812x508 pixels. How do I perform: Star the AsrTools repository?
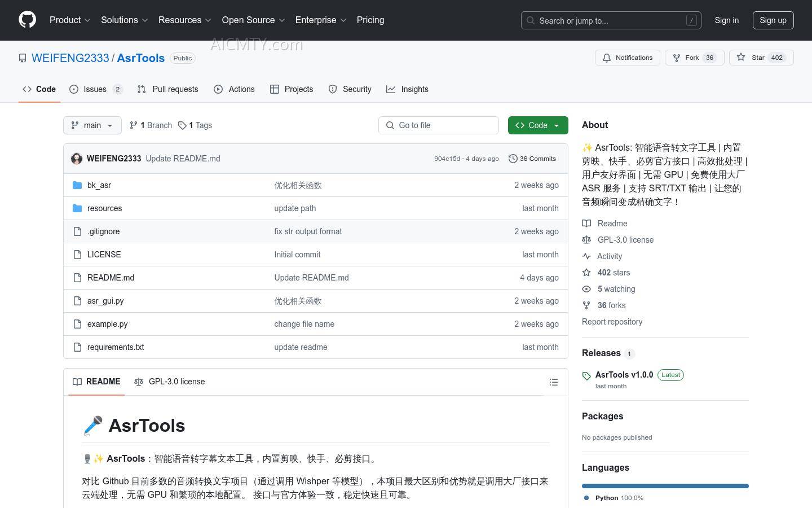761,57
